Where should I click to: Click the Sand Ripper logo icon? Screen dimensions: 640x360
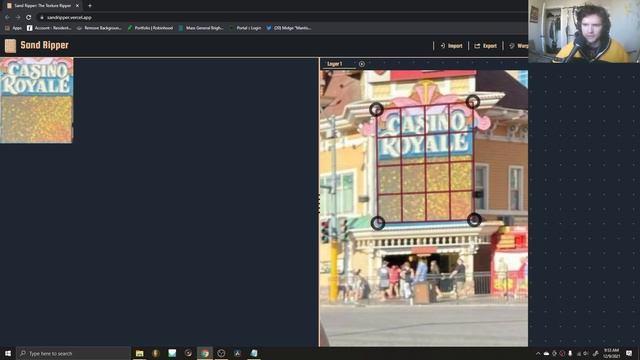point(10,46)
